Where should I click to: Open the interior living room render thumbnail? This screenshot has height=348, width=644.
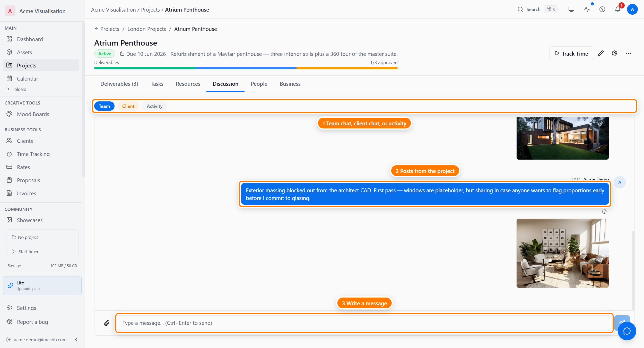pos(562,253)
